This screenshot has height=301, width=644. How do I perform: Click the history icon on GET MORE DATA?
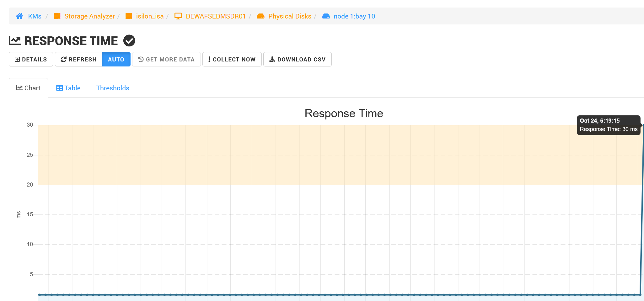(x=140, y=59)
